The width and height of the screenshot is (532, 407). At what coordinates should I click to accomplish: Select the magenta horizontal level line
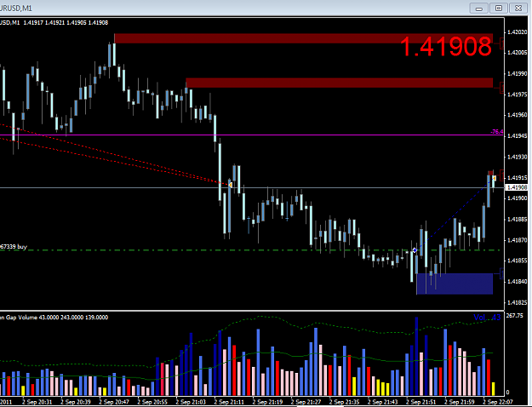pos(251,135)
